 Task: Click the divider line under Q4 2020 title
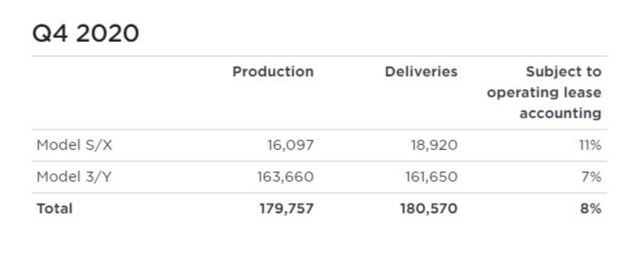tap(320, 56)
